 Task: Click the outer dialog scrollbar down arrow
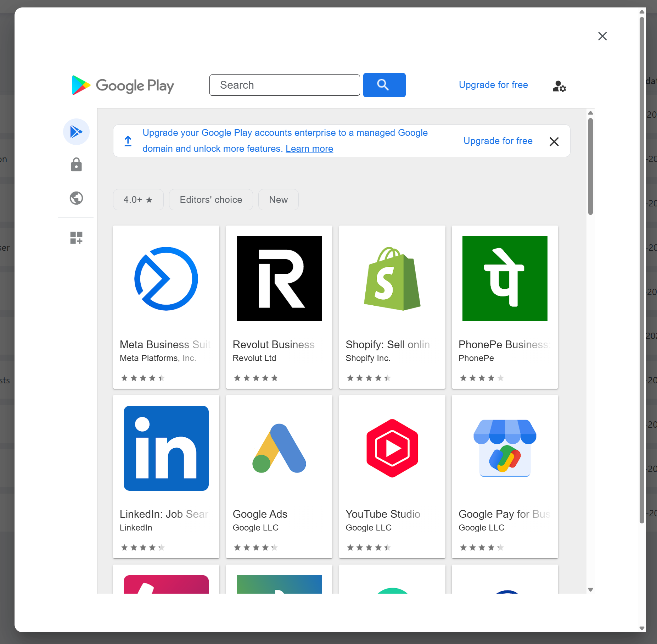click(x=642, y=628)
